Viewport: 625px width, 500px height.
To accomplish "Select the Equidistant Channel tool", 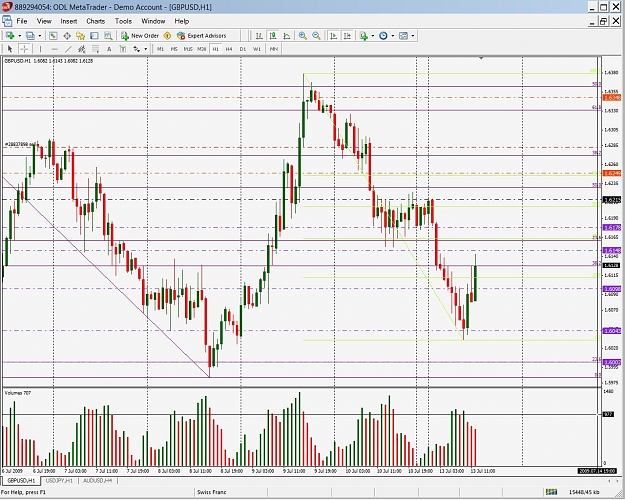I will 82,49.
